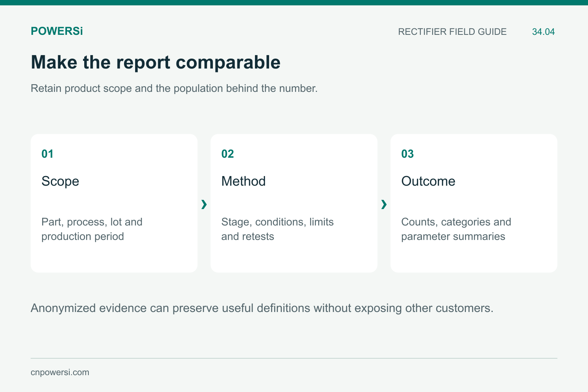Click step number 02

pyautogui.click(x=227, y=154)
